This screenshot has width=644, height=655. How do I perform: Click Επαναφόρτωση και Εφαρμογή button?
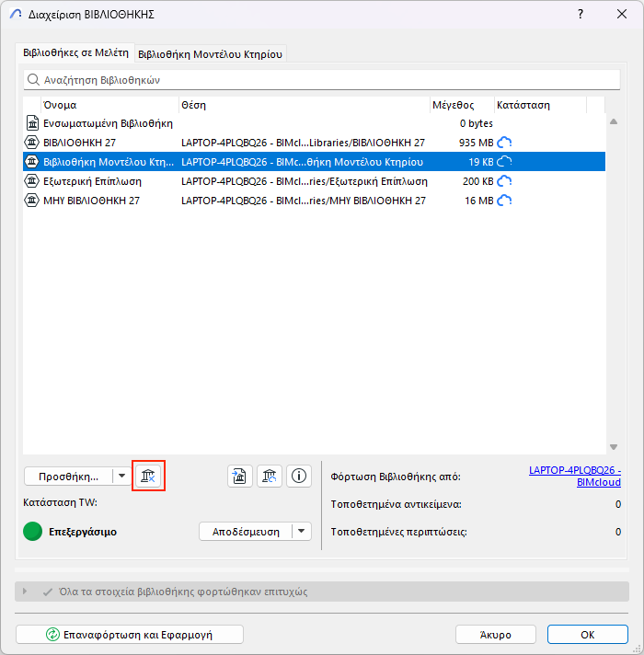130,635
